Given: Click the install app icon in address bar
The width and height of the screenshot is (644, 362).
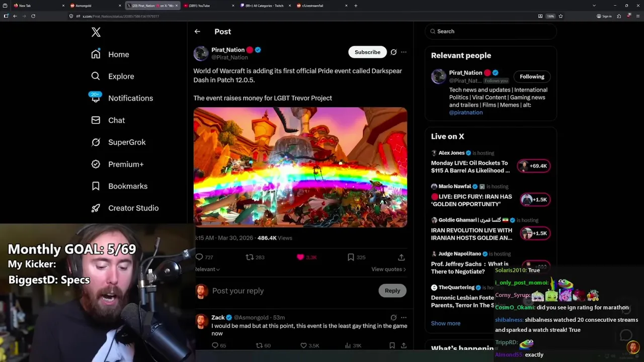Looking at the screenshot, I should tap(540, 16).
